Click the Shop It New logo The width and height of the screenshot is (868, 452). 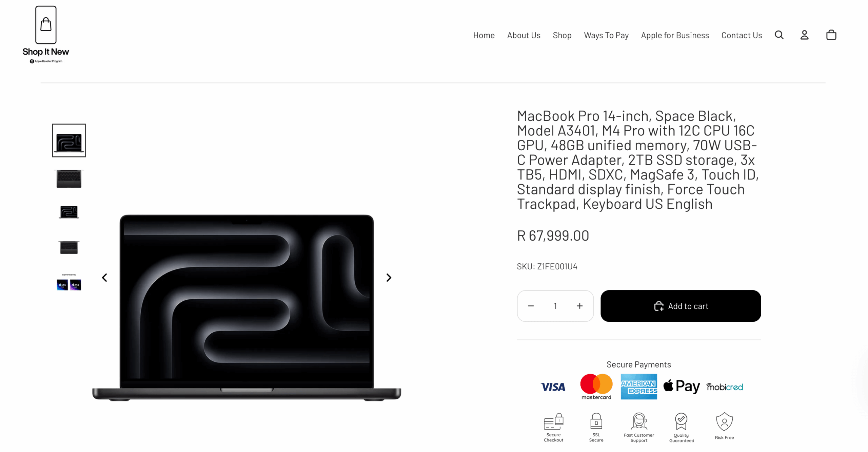[46, 35]
